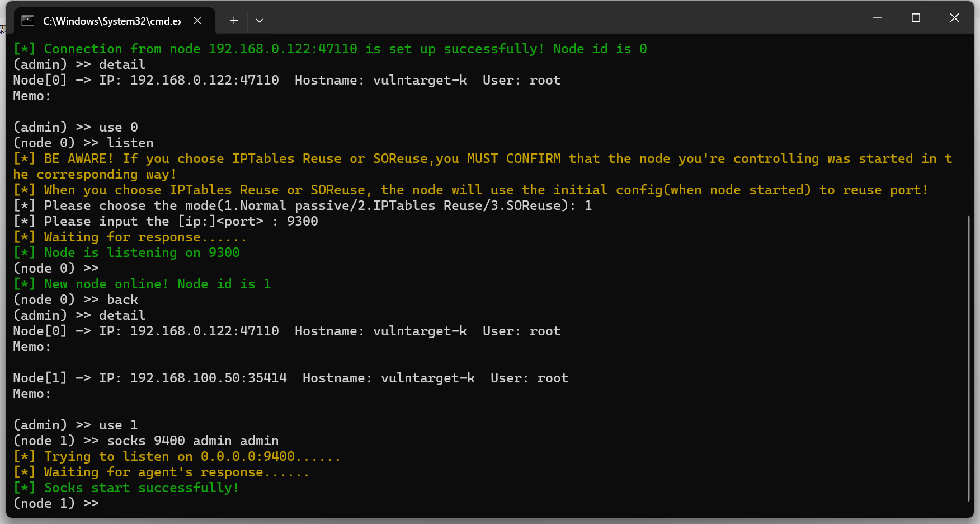Image resolution: width=980 pixels, height=524 pixels.
Task: Close the cmd.exe tab
Action: 197,21
